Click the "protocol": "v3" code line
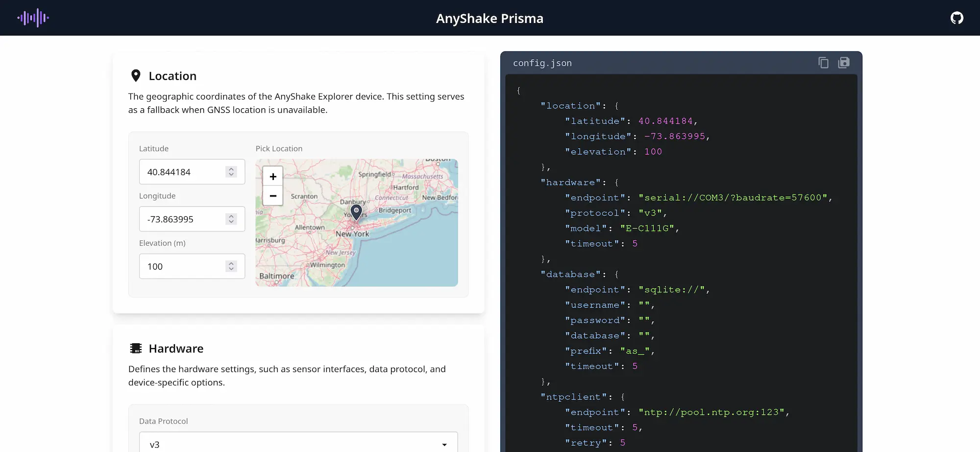This screenshot has height=452, width=980. pos(616,213)
